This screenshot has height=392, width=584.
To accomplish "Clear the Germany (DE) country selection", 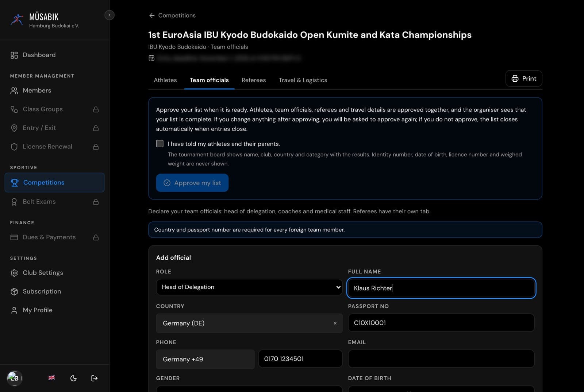I will click(x=335, y=323).
